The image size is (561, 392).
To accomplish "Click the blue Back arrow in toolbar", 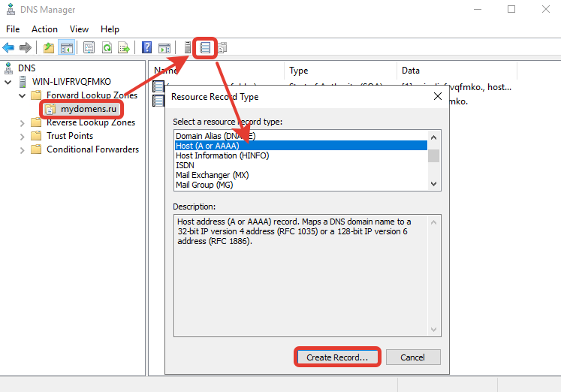I will coord(8,47).
